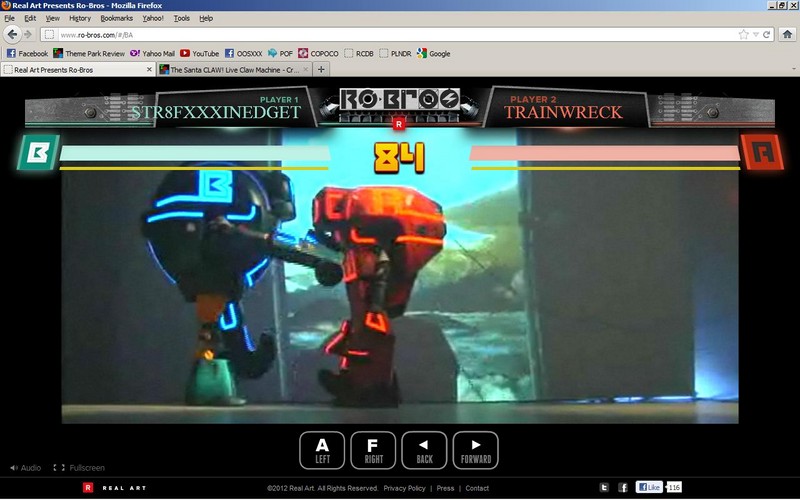
Task: Click player name TRAINWRECK
Action: [563, 112]
